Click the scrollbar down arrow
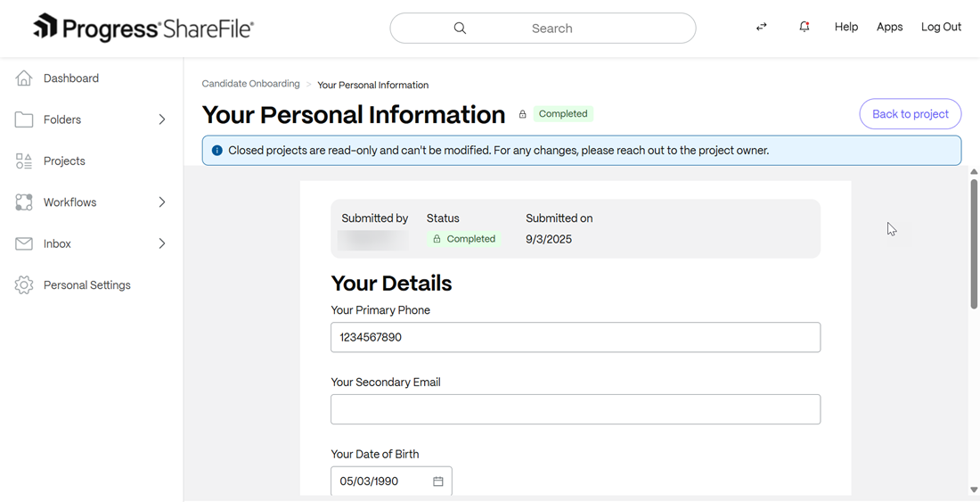 (x=974, y=490)
